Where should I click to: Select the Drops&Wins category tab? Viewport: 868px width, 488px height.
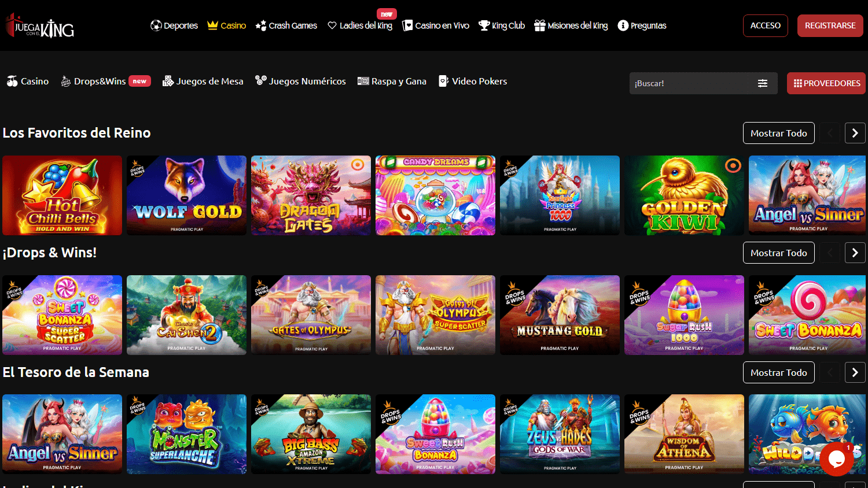point(106,81)
